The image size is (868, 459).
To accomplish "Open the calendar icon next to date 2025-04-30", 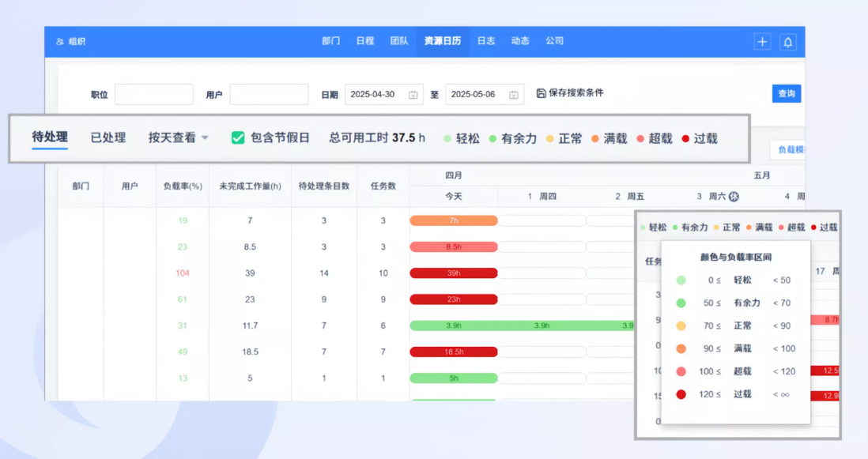I will (x=414, y=93).
